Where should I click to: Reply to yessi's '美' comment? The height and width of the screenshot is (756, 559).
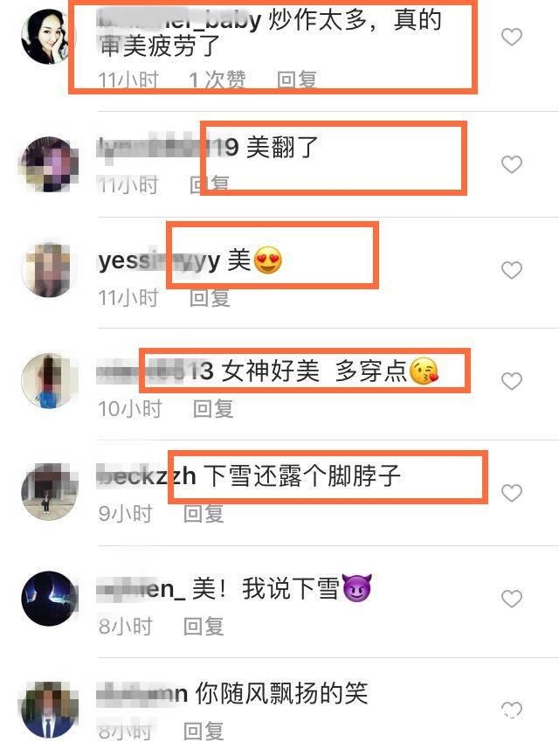(x=209, y=298)
